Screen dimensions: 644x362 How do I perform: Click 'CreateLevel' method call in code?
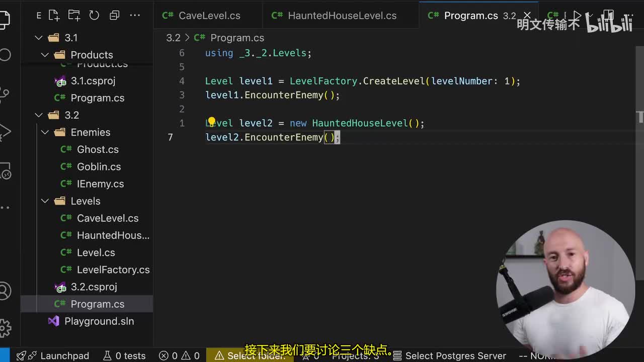pyautogui.click(x=394, y=81)
